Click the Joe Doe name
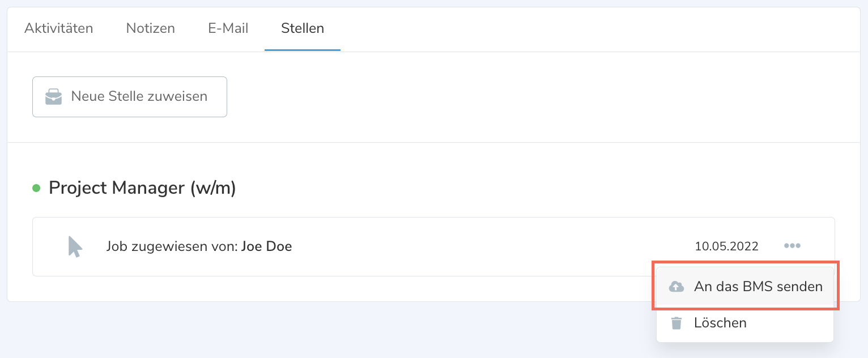This screenshot has height=358, width=868. (266, 246)
